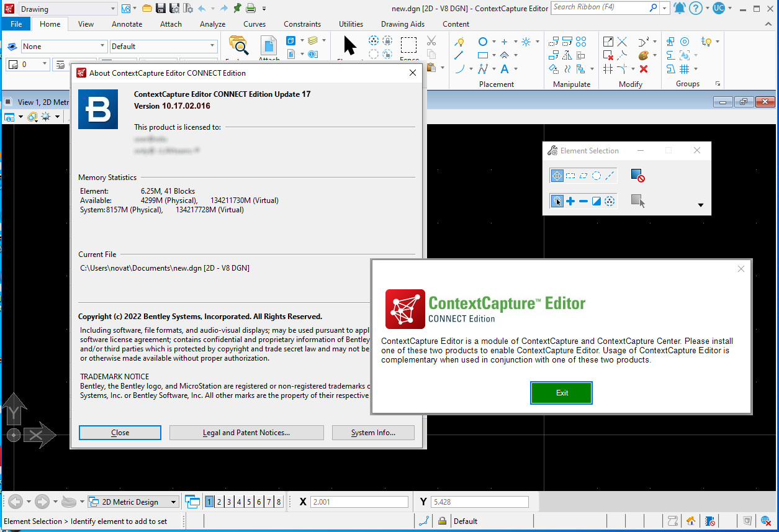Click the Search Ribbon input field

pos(600,7)
